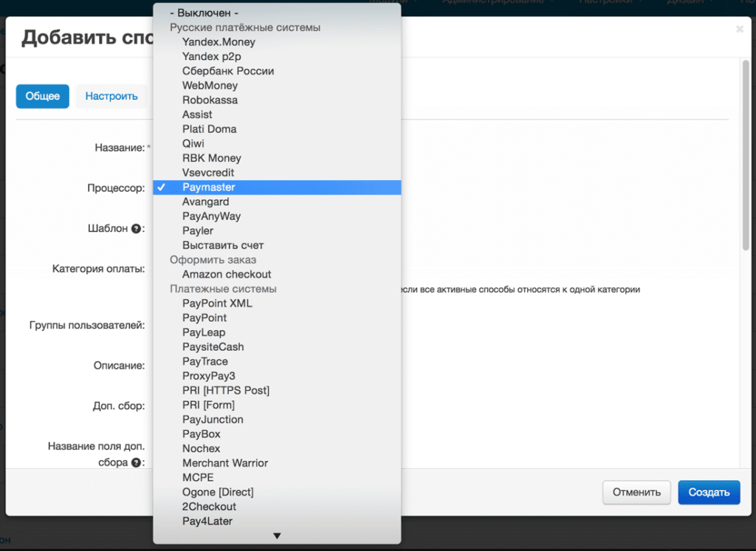Click the Отменить button

pyautogui.click(x=636, y=493)
